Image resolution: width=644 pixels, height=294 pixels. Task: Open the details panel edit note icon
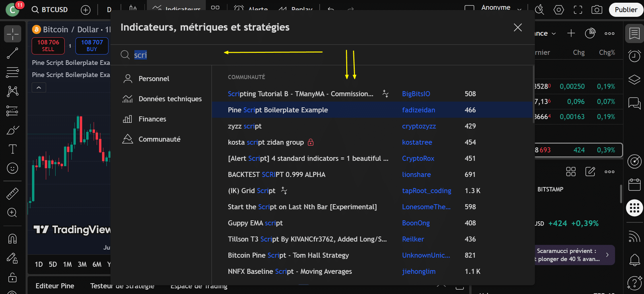590,172
